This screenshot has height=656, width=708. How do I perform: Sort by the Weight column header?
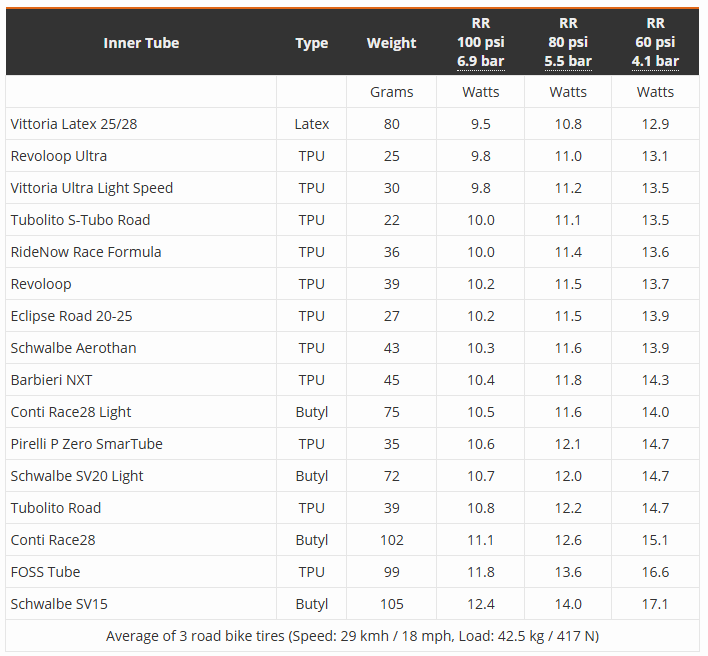tap(391, 43)
